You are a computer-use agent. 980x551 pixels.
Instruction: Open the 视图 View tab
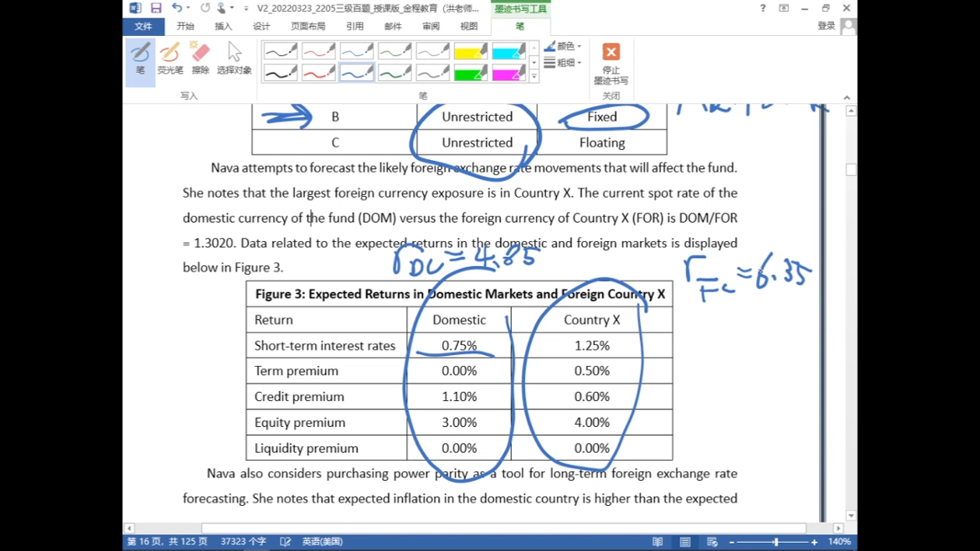pyautogui.click(x=469, y=26)
